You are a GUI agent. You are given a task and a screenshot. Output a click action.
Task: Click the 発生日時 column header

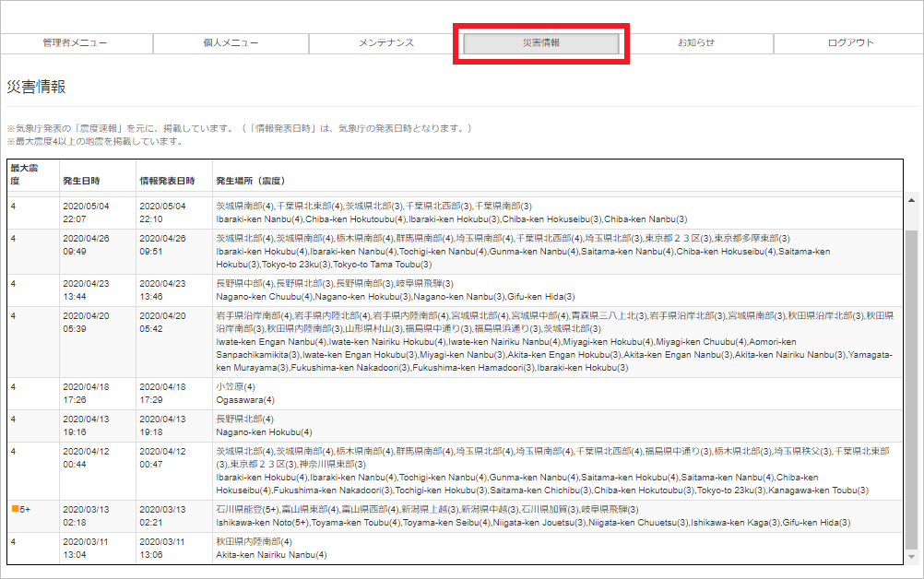81,181
